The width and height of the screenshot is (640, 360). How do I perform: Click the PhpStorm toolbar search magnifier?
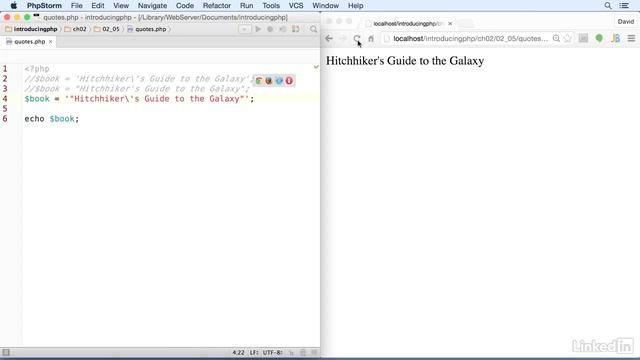tap(313, 29)
